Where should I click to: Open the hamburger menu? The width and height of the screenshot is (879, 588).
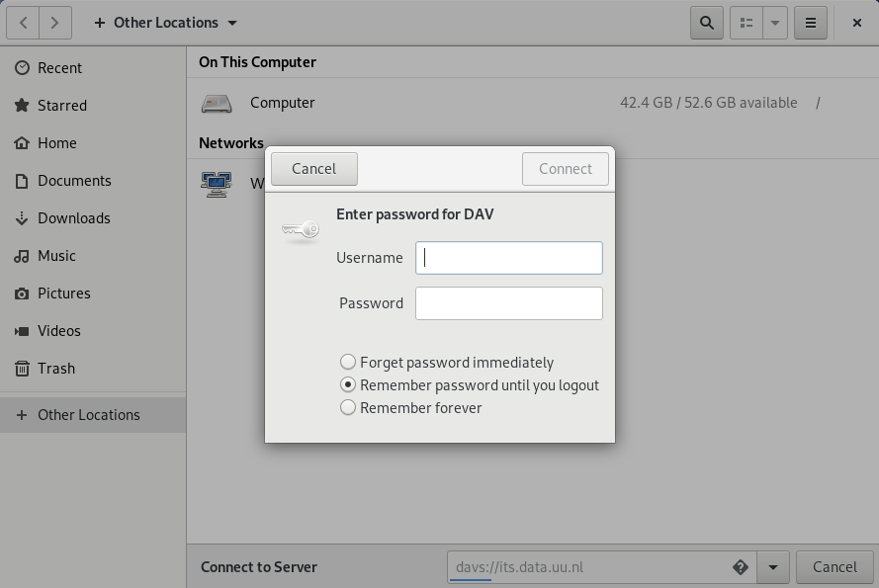810,23
